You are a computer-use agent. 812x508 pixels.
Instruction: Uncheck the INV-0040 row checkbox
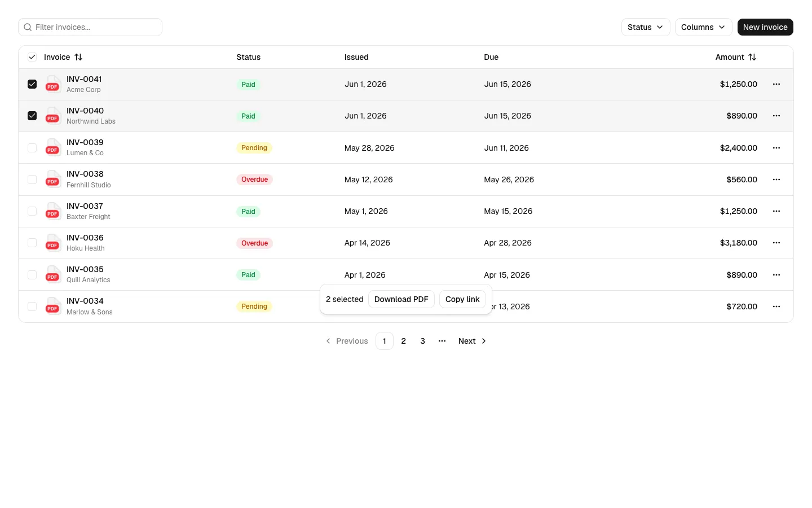point(32,116)
